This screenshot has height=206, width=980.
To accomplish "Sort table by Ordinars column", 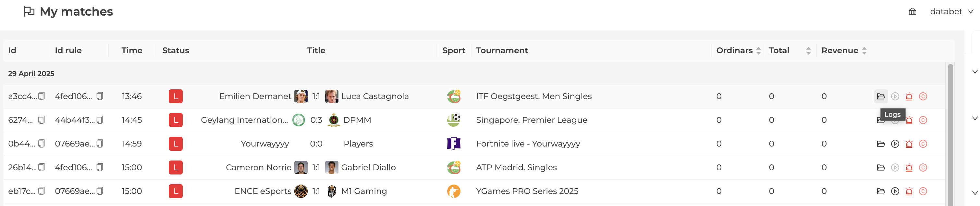I will (x=758, y=51).
